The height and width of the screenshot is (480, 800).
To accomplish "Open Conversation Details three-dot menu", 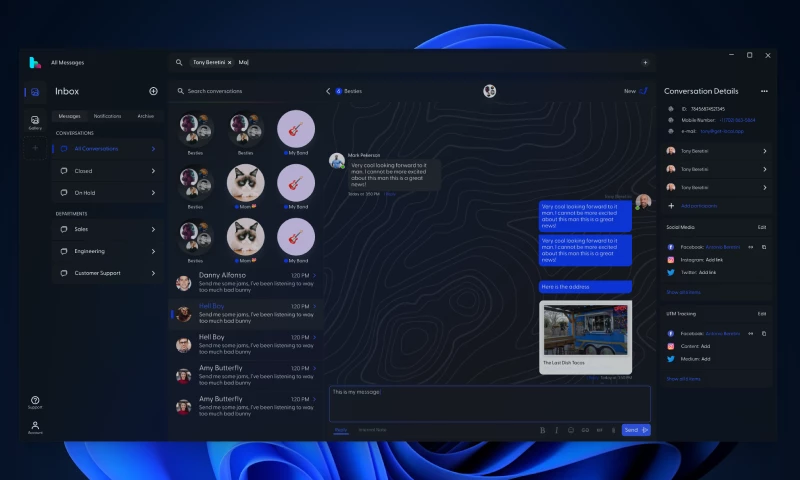I will click(764, 91).
